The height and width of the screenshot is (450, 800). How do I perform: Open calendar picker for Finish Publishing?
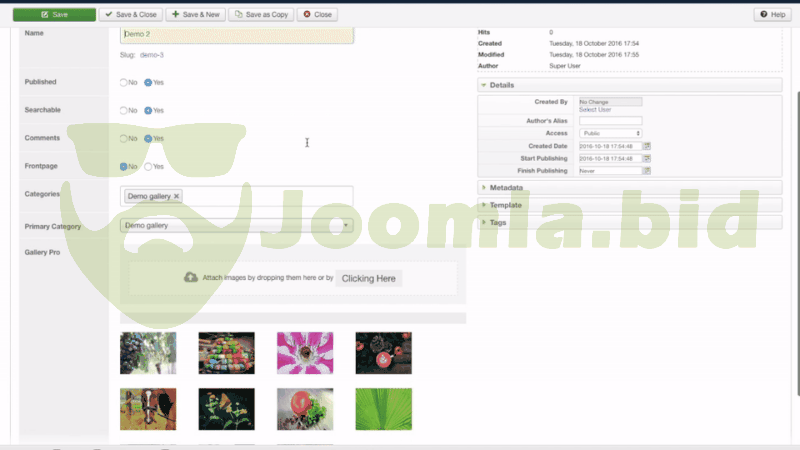click(647, 171)
